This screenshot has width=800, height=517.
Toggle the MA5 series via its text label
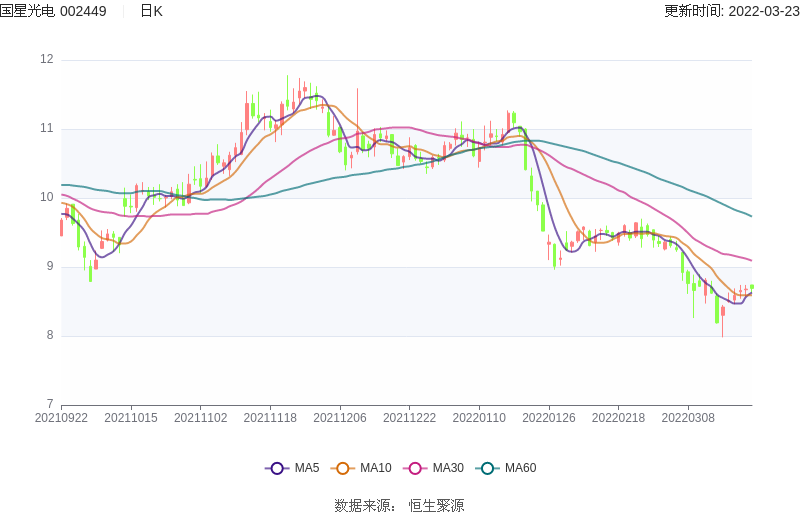307,468
